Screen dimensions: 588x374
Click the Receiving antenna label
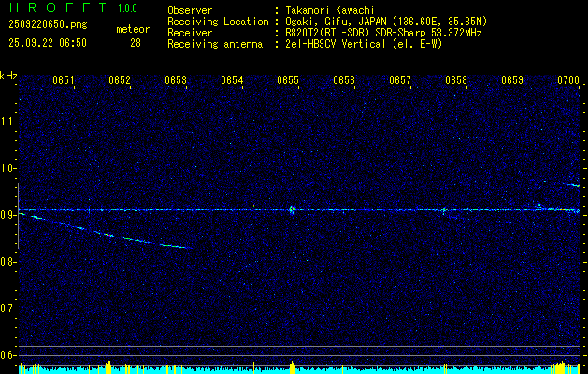[x=215, y=44]
